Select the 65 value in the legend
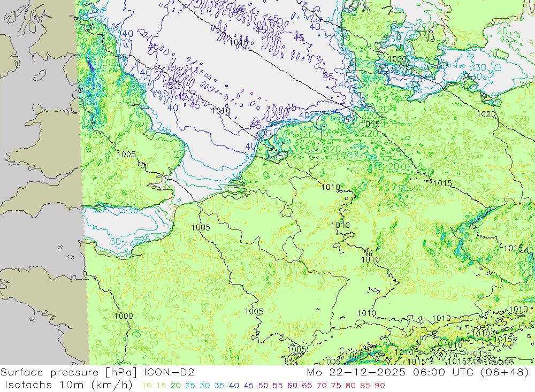Viewport: 535px width, 392px height. (x=307, y=386)
